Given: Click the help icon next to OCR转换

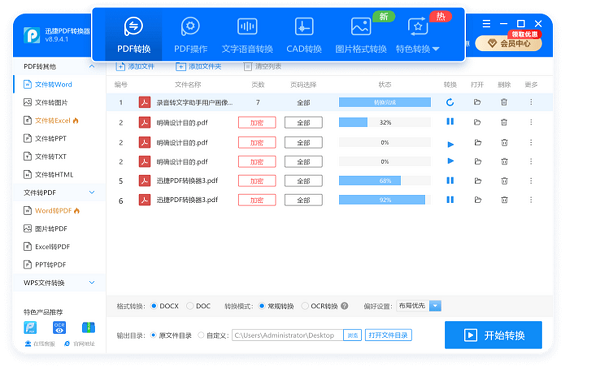Looking at the screenshot, I should pyautogui.click(x=344, y=306).
